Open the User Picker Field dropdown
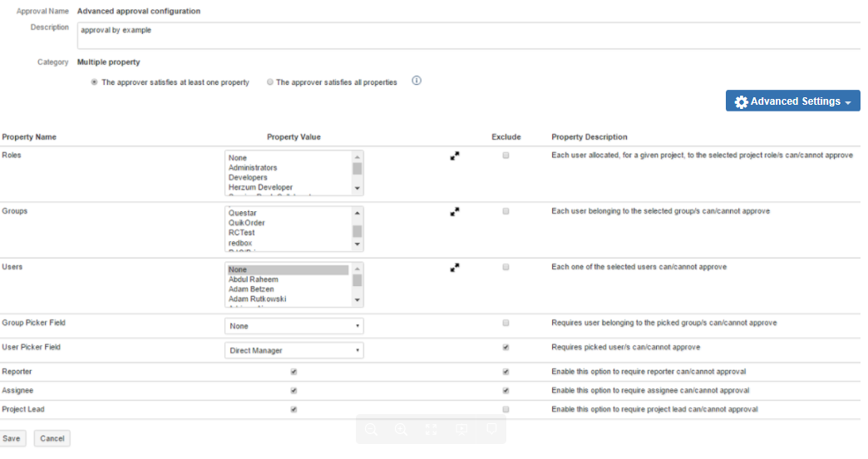Screen dimensions: 868x459 (293, 351)
